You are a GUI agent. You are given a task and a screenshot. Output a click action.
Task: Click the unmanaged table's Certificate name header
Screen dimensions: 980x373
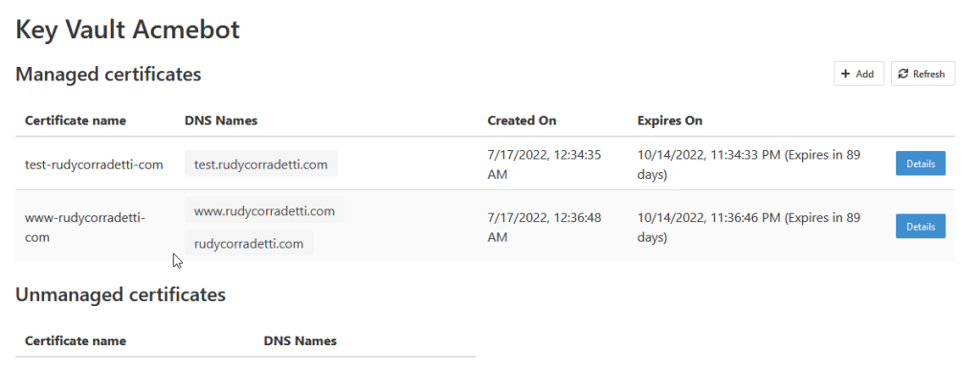point(75,341)
